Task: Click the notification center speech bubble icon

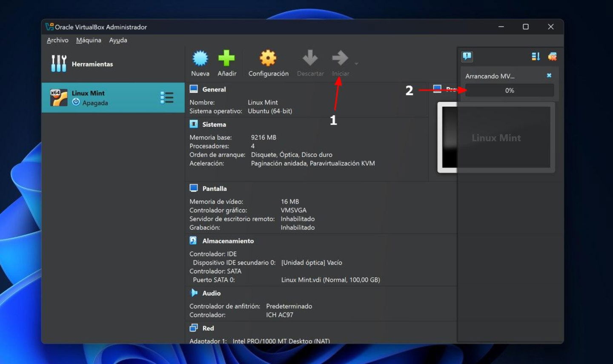Action: tap(467, 57)
